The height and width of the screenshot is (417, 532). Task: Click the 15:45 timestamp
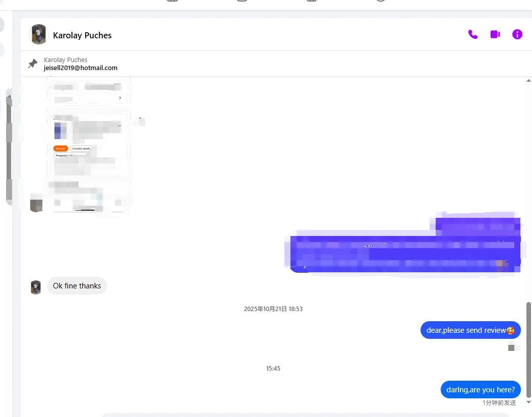tap(273, 369)
